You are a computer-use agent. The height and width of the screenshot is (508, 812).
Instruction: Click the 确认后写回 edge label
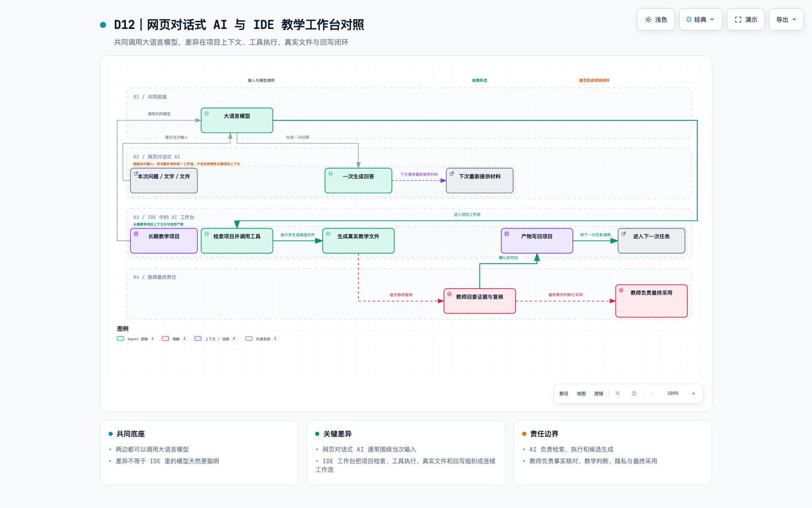tap(508, 258)
